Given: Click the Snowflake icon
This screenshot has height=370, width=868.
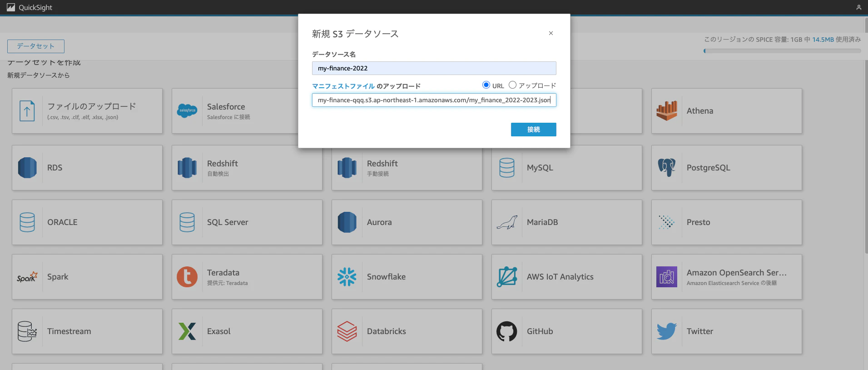Looking at the screenshot, I should [x=347, y=277].
